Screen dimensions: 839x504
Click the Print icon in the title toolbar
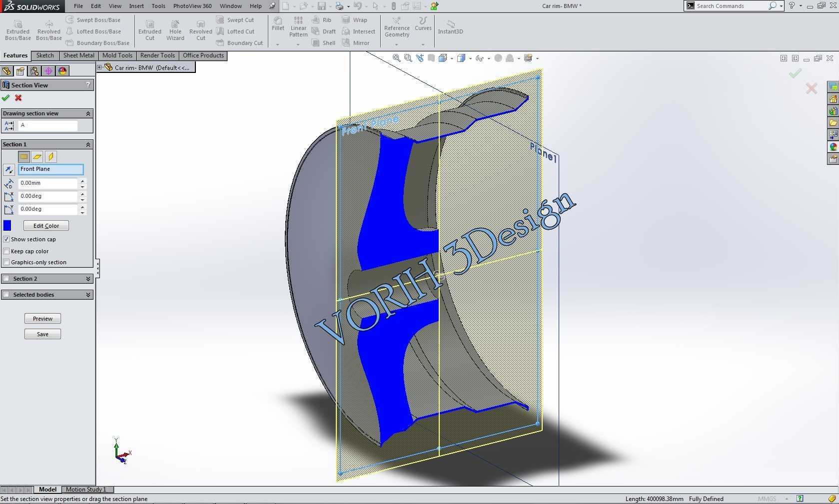(x=339, y=6)
